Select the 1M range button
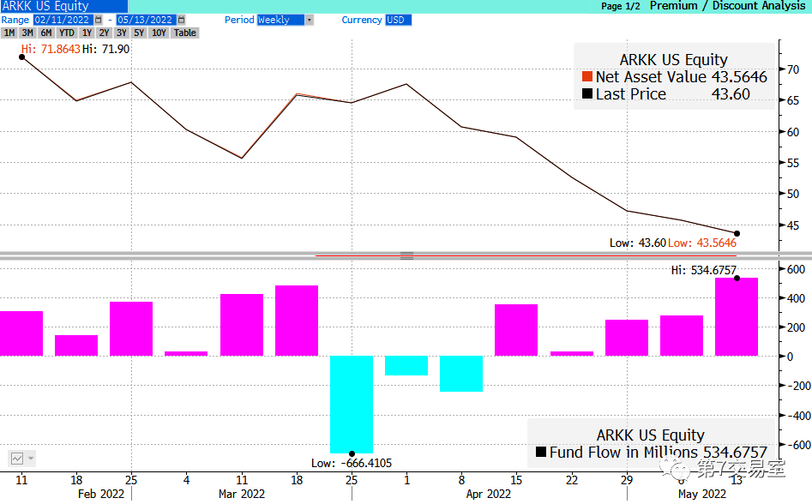 tap(9, 33)
